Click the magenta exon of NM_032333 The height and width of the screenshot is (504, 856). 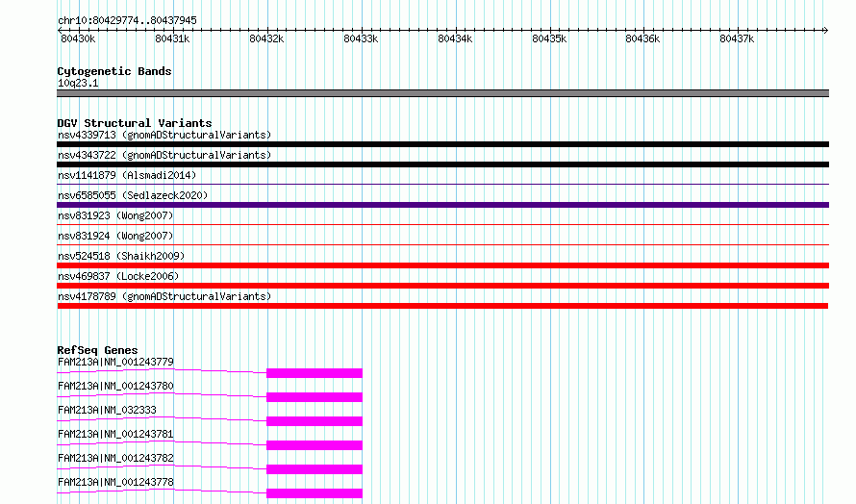pyautogui.click(x=315, y=421)
